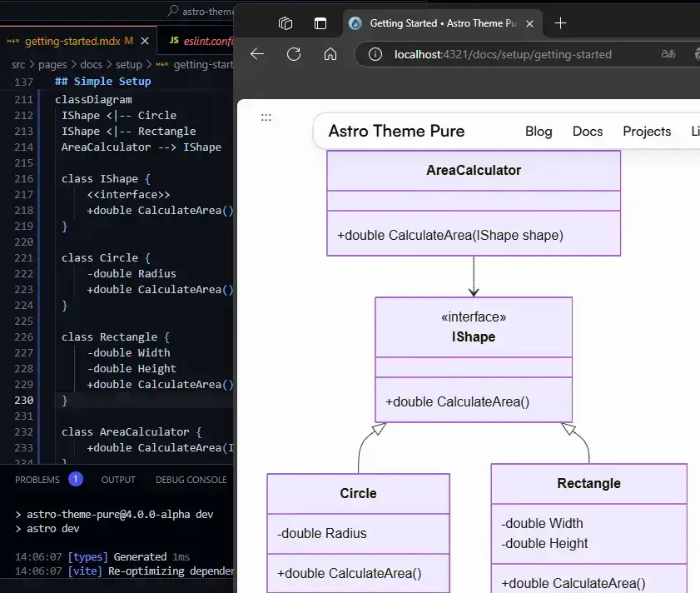The width and height of the screenshot is (700, 593).
Task: Click the sticky '## Simple Setup' heading line
Action: coord(103,82)
